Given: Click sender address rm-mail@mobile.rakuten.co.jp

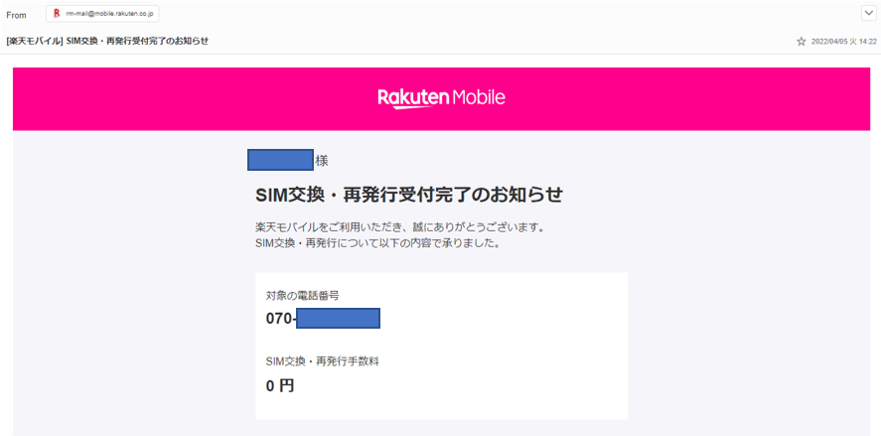Looking at the screenshot, I should click(x=110, y=14).
